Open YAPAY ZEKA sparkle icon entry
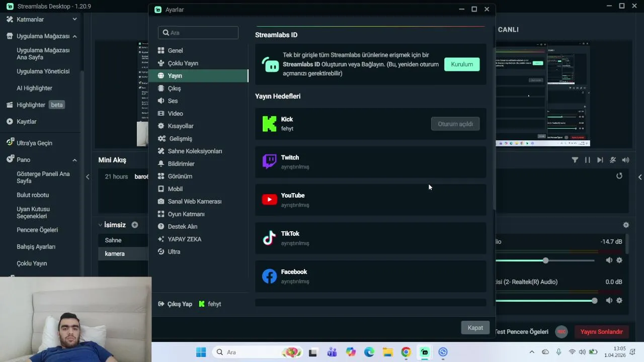Image resolution: width=644 pixels, height=362 pixels. point(161,239)
